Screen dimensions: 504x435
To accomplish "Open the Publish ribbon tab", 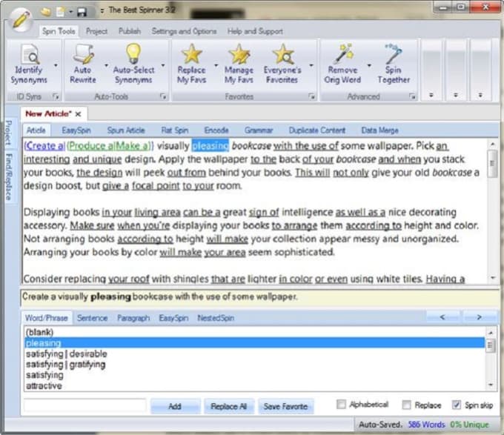I will coord(130,31).
